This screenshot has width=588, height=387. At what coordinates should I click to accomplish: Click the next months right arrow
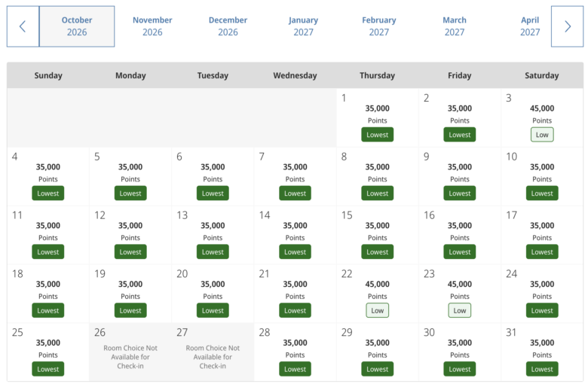[x=567, y=26]
